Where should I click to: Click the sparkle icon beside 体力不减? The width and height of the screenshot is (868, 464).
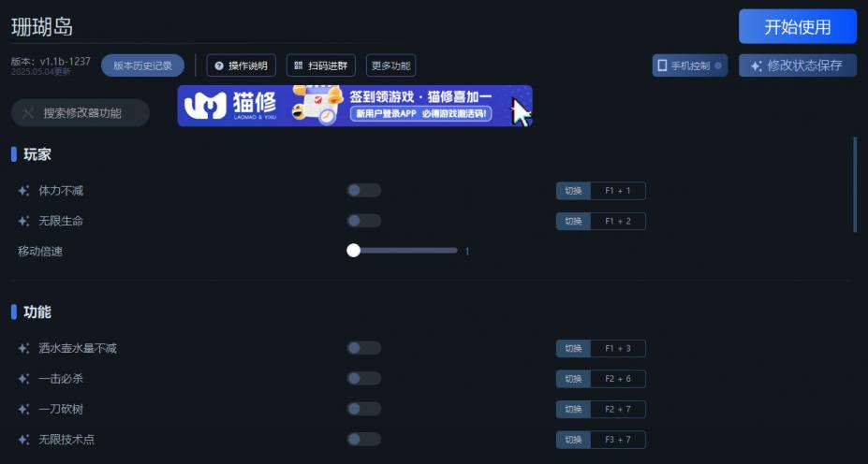(x=23, y=191)
